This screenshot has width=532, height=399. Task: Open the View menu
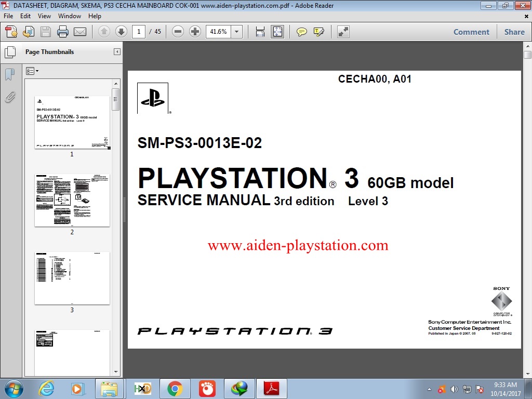pyautogui.click(x=44, y=16)
